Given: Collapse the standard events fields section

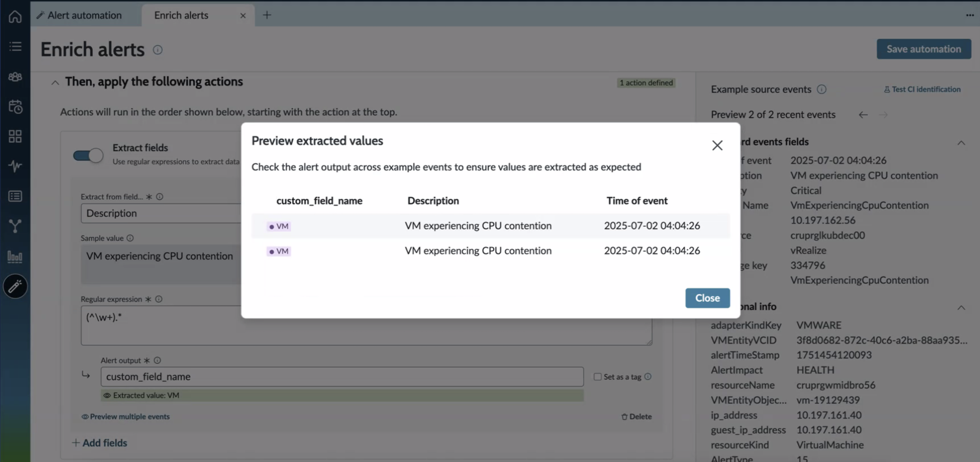Looking at the screenshot, I should (x=961, y=143).
